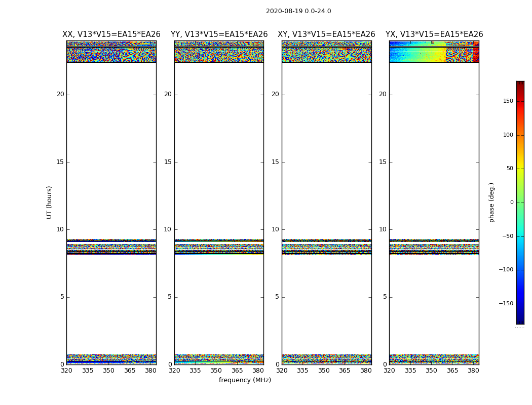Click the XY panel x-axis tick label 335
This screenshot has width=532, height=405.
[x=302, y=371]
